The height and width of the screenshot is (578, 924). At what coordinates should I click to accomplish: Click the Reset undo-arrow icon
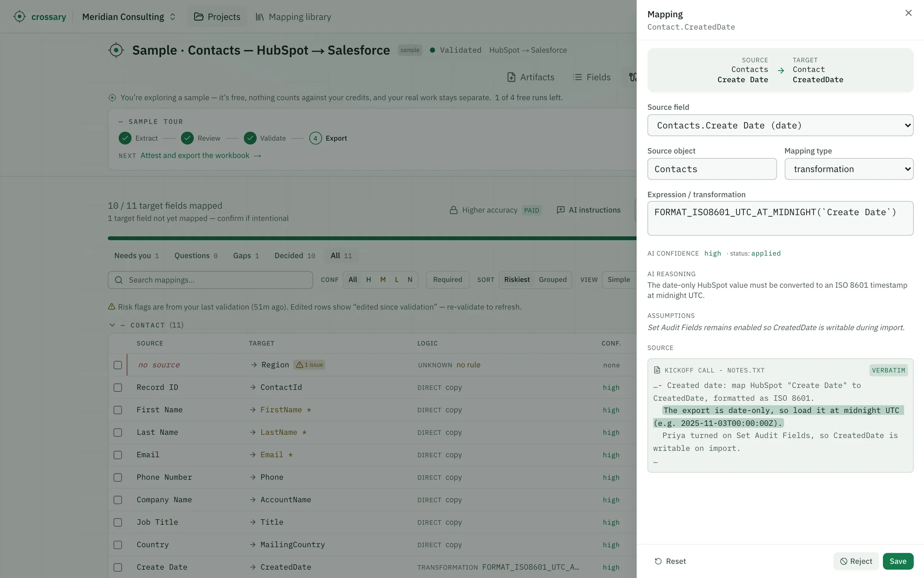pyautogui.click(x=658, y=561)
